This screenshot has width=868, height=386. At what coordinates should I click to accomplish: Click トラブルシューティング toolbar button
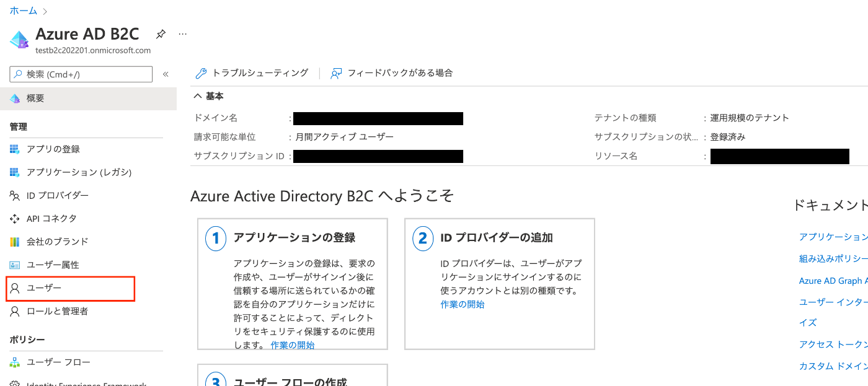coord(252,73)
